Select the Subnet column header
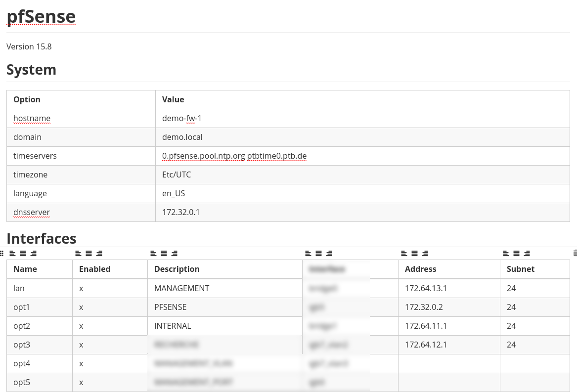The image size is (577, 392). tap(535, 269)
